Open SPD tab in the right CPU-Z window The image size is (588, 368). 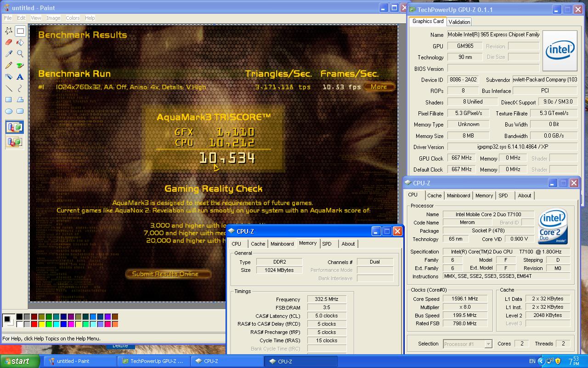coord(503,195)
